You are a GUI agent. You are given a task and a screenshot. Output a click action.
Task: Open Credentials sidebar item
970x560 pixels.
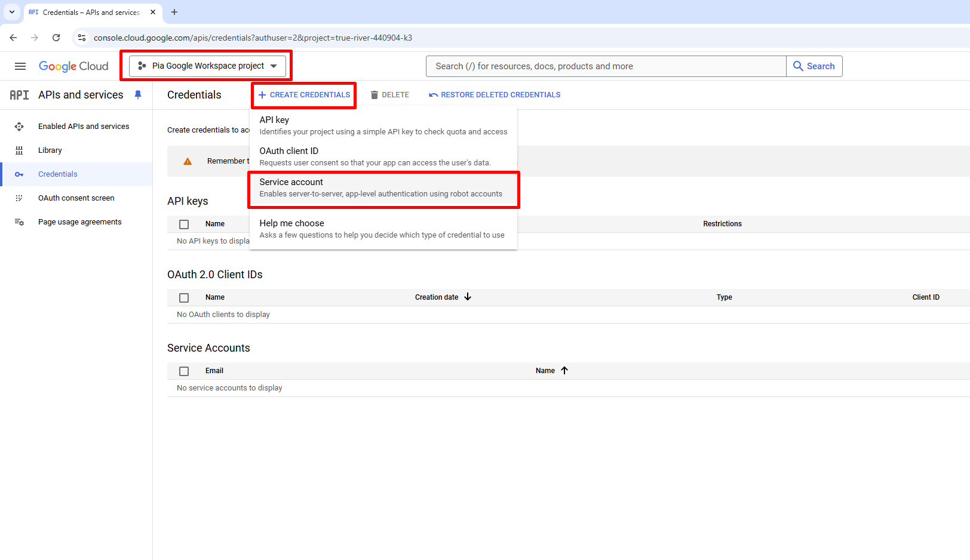point(76,174)
